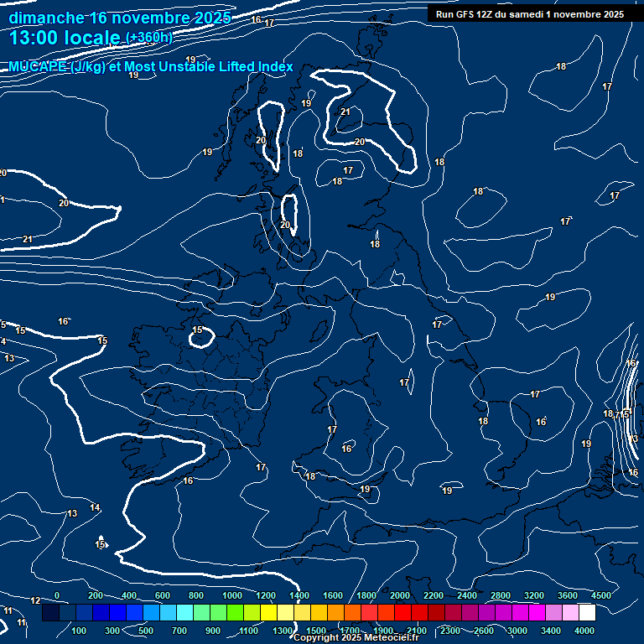Click the yellow-green swatch between 1100 and 1200
The width and height of the screenshot is (644, 644).
(252, 612)
